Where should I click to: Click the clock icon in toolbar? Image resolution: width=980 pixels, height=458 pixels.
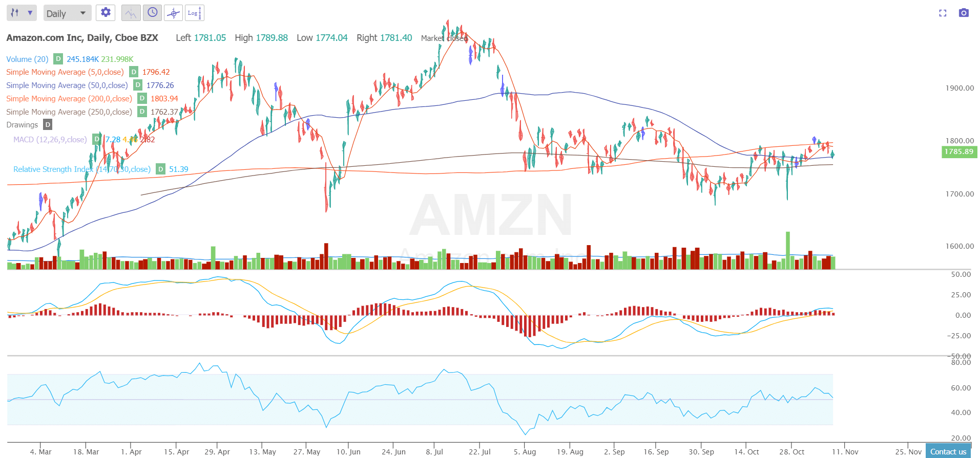(153, 13)
